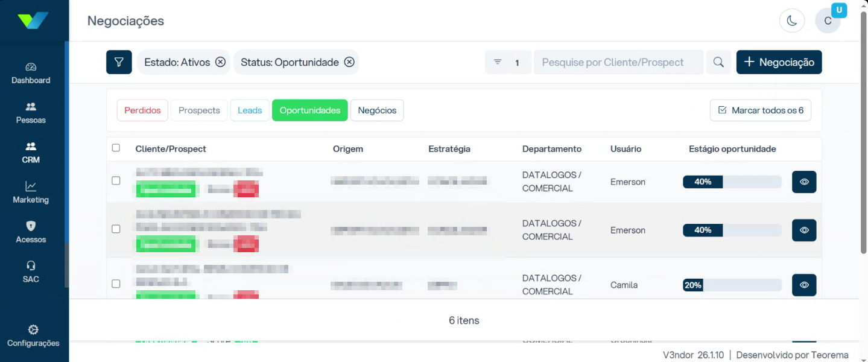Image resolution: width=868 pixels, height=362 pixels.
Task: Remove the Estado: Ativos filter
Action: tap(220, 62)
